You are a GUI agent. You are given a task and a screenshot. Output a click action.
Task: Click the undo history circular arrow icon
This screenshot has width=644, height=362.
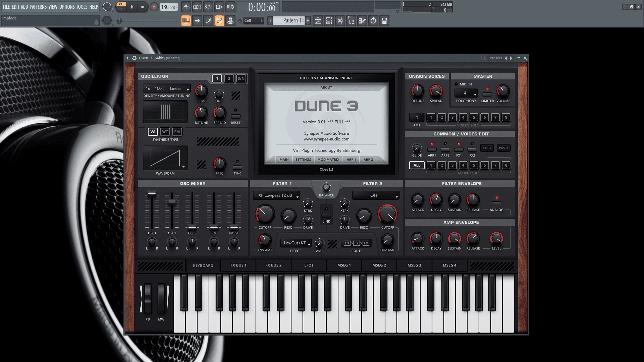(x=373, y=21)
